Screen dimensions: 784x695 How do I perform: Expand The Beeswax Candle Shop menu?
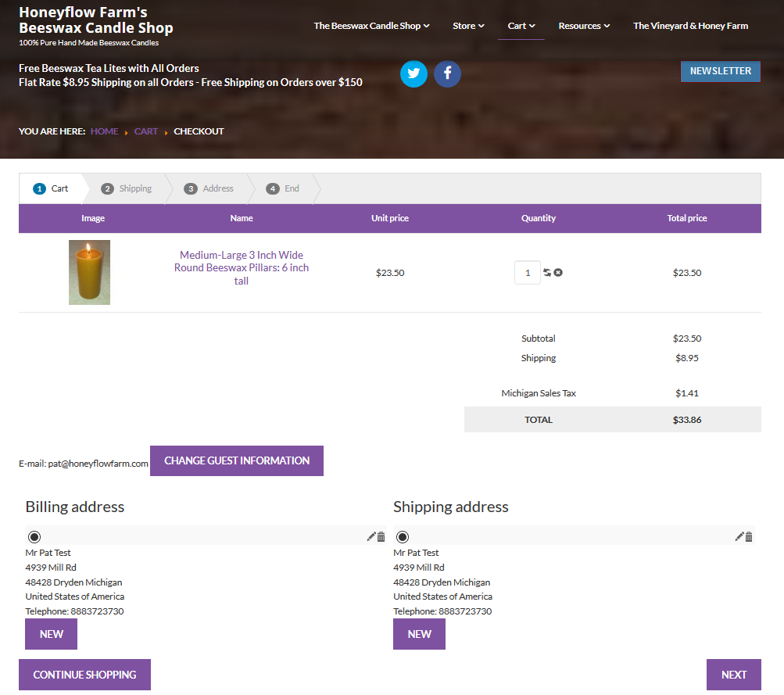pos(371,26)
